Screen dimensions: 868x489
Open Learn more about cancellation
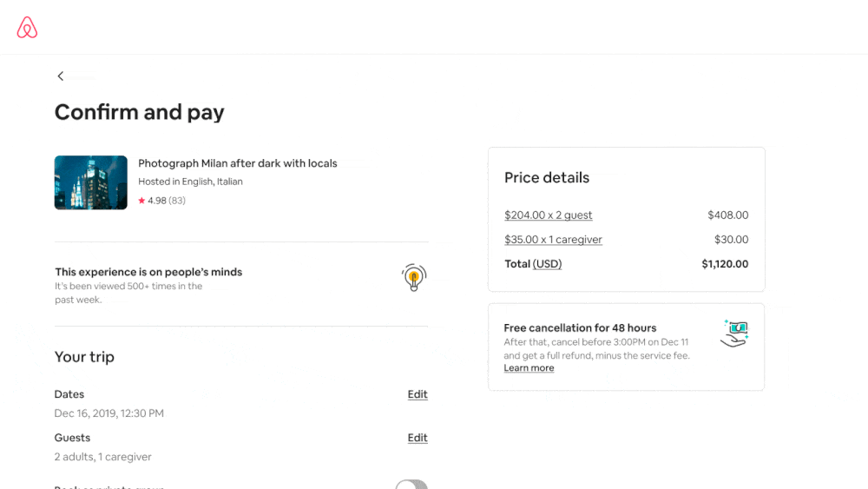pos(529,368)
